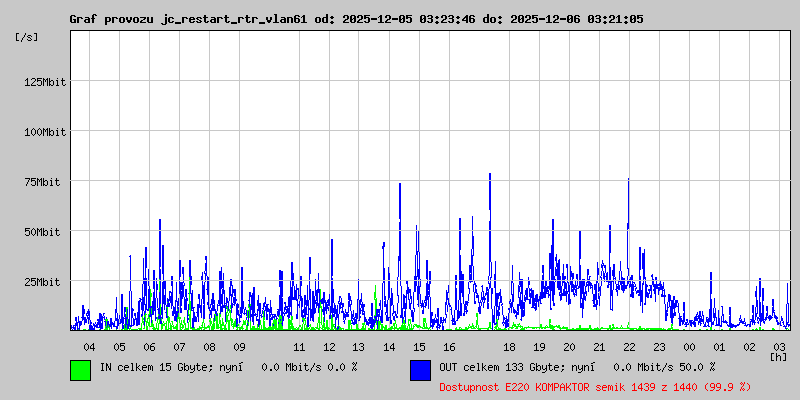
Task: Click hour marker 00 on time axis
Action: click(689, 346)
